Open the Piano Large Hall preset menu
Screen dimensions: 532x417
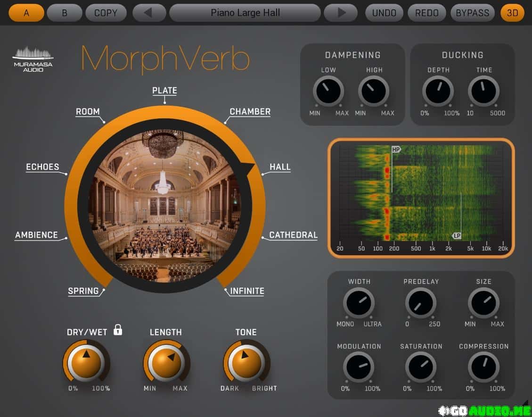coord(245,13)
